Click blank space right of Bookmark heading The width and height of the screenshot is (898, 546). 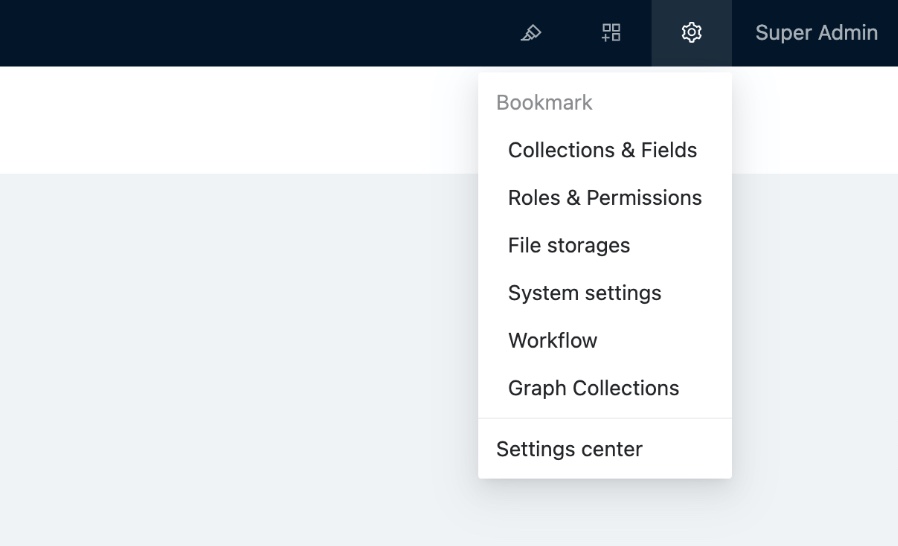point(660,103)
